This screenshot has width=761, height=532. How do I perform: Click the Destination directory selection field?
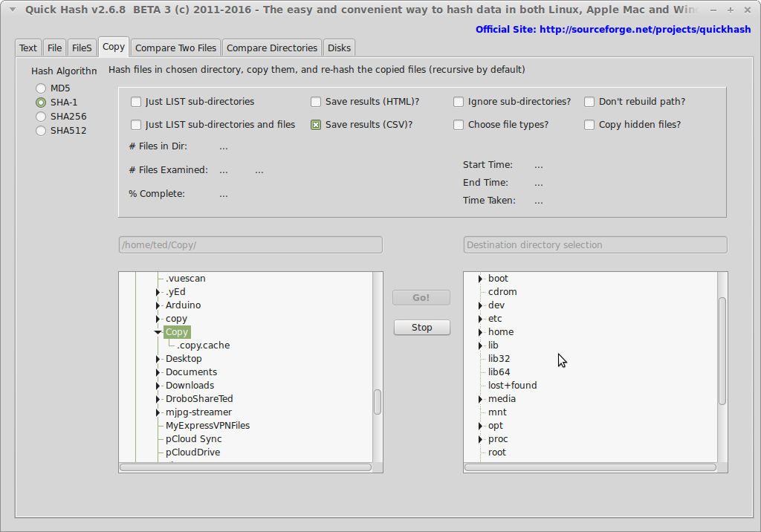pos(595,245)
